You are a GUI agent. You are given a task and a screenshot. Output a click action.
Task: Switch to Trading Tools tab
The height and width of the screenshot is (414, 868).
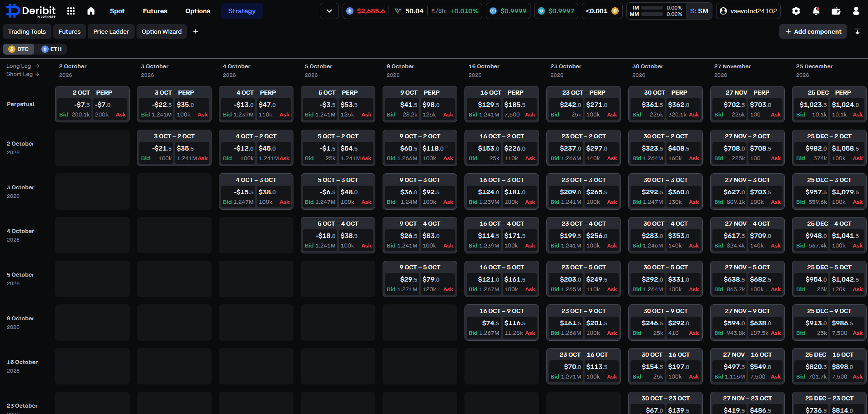pyautogui.click(x=27, y=31)
